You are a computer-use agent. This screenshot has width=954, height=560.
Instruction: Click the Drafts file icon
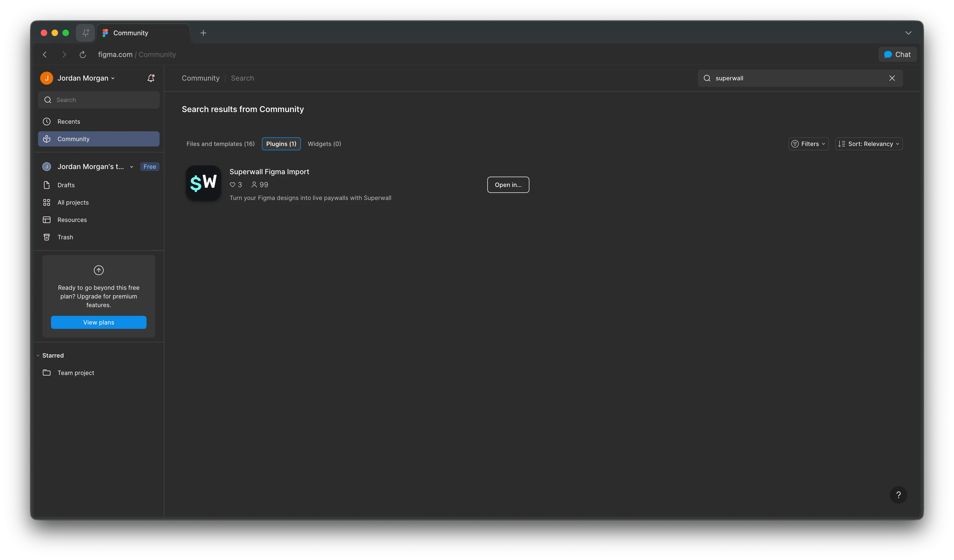[47, 185]
